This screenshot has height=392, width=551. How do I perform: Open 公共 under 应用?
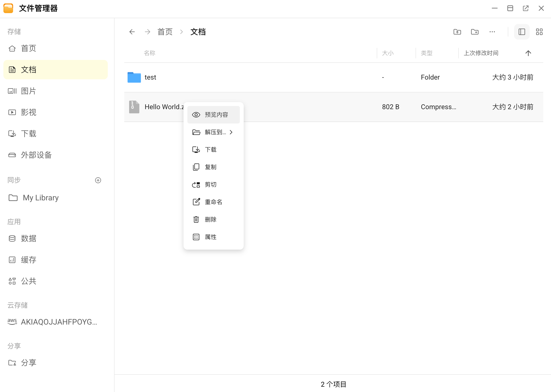point(56,281)
